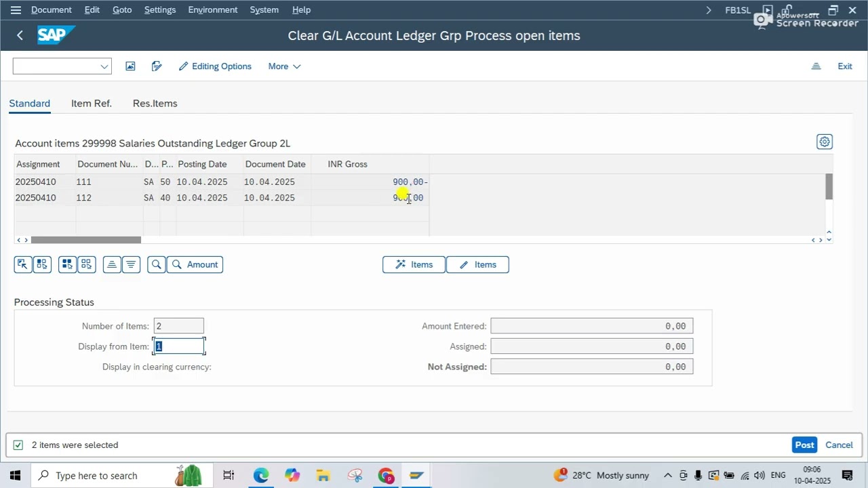Switch to the Standard tab
Screen dimensions: 868x488
pyautogui.click(x=29, y=104)
